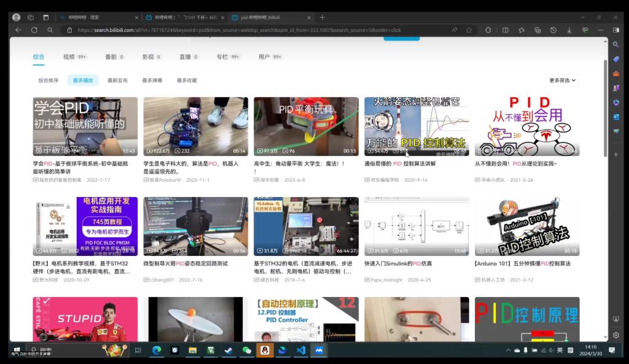Open video link 通俗易懂的 PID 控制算法讲解
This screenshot has height=364, width=629.
pyautogui.click(x=399, y=164)
